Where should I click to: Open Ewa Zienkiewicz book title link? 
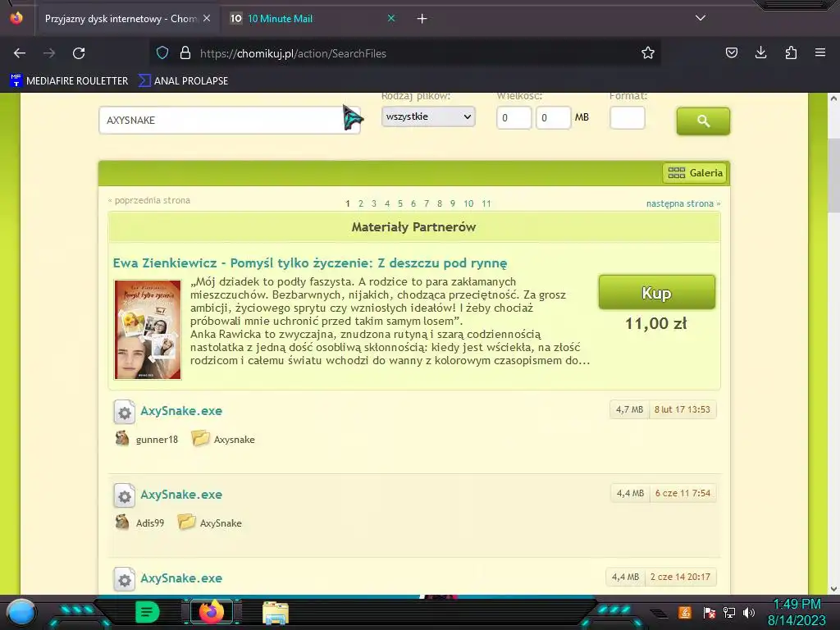(309, 263)
